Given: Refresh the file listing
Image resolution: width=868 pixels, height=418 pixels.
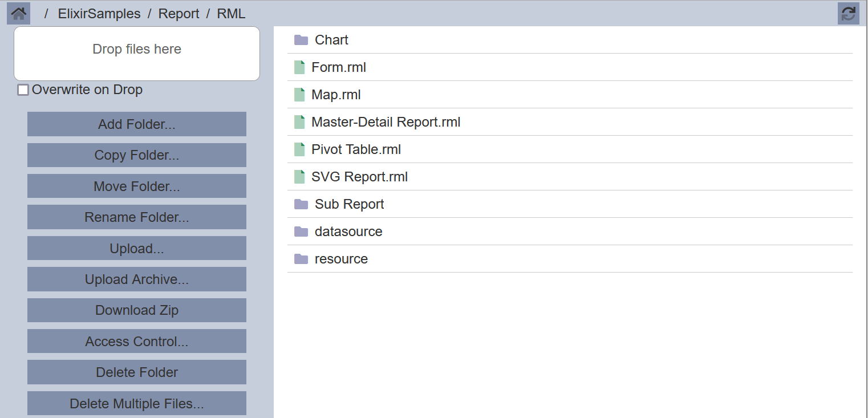Looking at the screenshot, I should coord(849,13).
